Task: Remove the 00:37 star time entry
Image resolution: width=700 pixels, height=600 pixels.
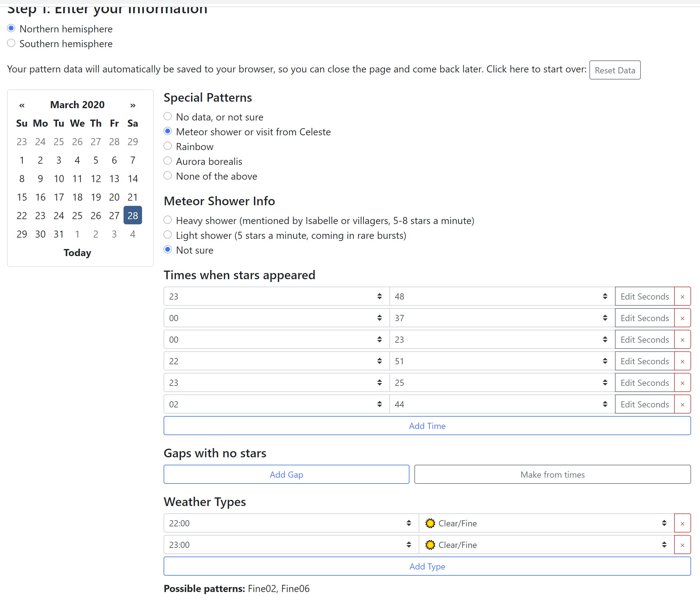Action: point(682,318)
